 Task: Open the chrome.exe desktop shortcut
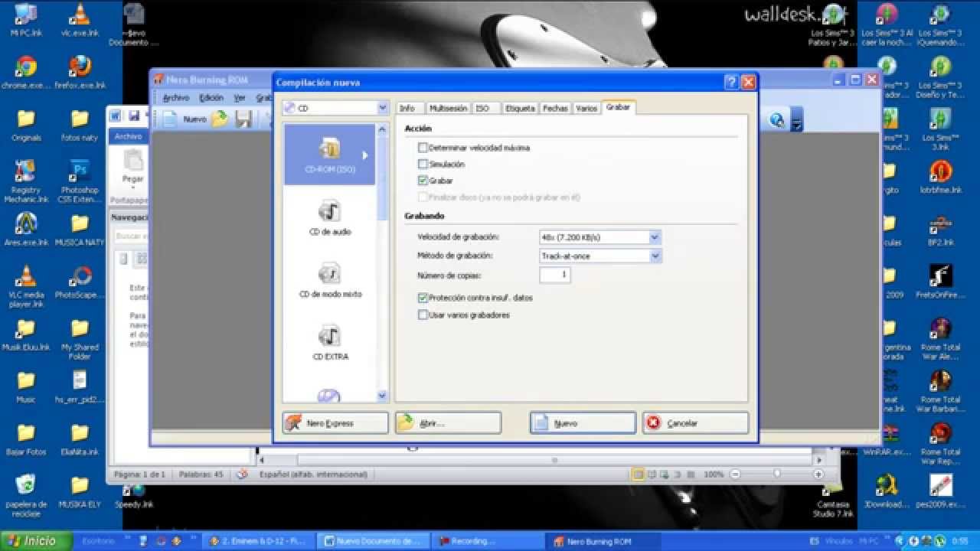pyautogui.click(x=26, y=72)
